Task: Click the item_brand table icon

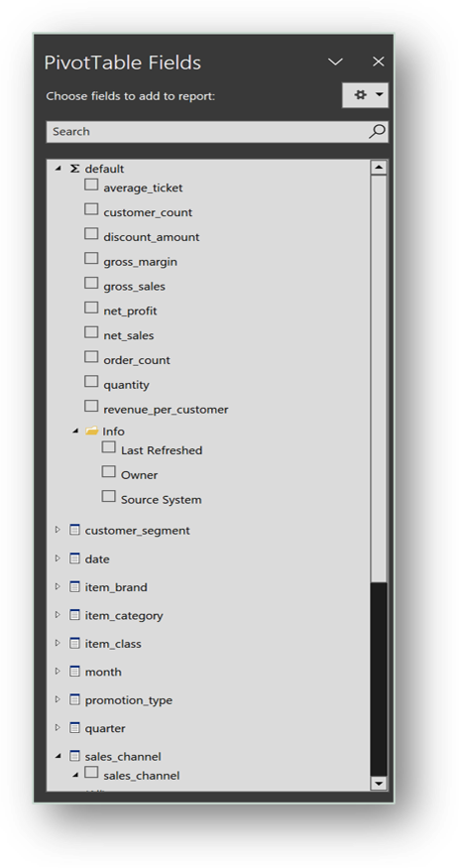Action: [x=74, y=586]
